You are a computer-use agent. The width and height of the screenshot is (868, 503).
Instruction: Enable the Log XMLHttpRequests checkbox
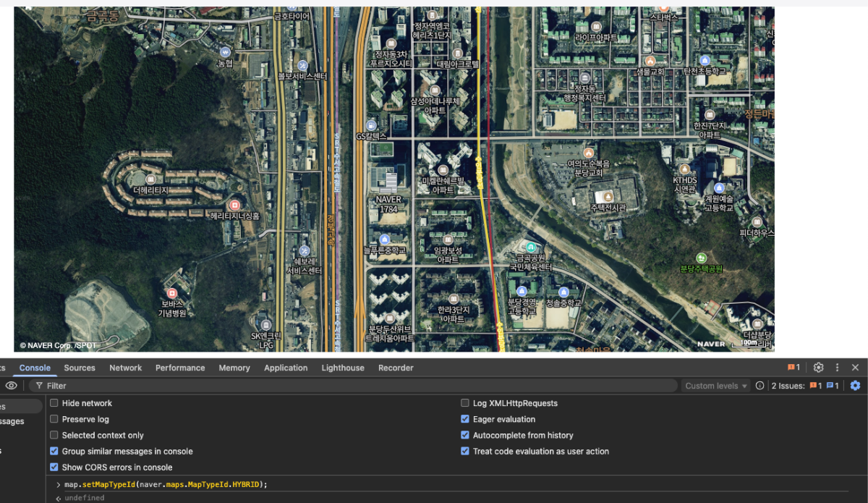tap(465, 403)
